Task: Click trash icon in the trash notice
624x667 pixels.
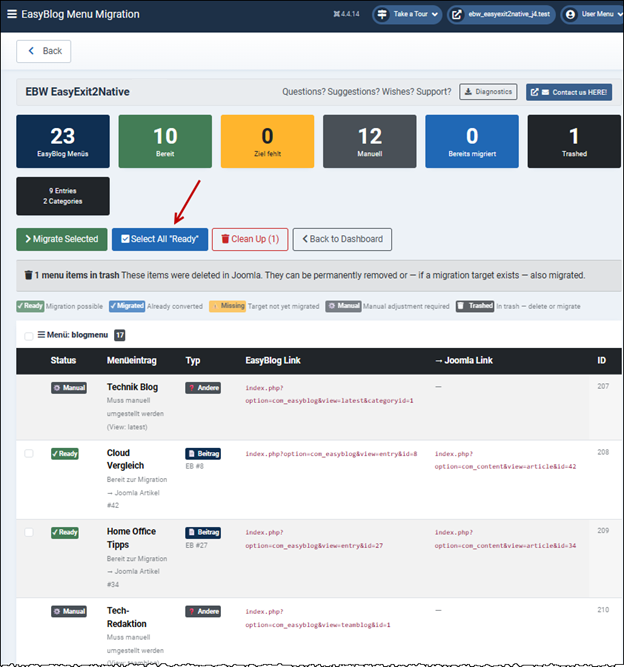Action: [28, 275]
